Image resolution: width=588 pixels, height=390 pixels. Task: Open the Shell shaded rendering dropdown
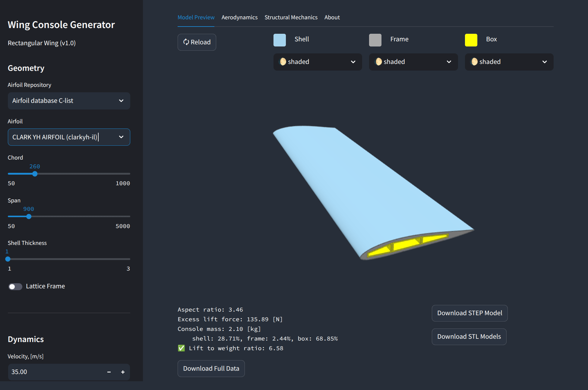(318, 62)
